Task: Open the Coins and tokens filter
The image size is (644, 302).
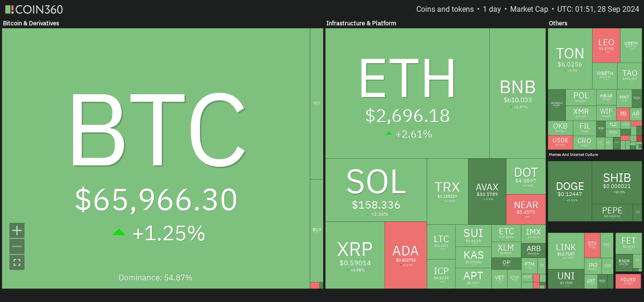Action: 445,9
